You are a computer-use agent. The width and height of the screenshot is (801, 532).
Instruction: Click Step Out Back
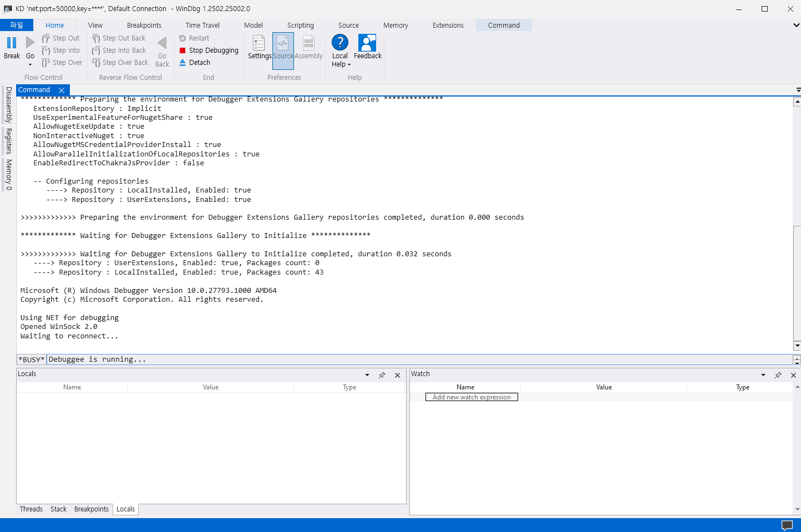tap(119, 38)
